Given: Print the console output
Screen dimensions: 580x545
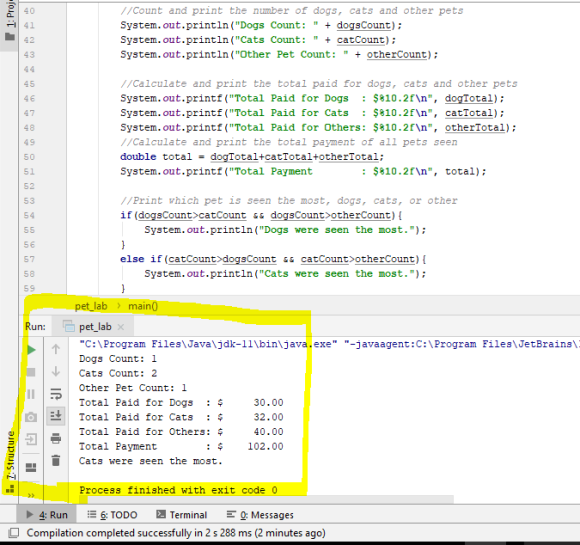Looking at the screenshot, I should coord(56,438).
